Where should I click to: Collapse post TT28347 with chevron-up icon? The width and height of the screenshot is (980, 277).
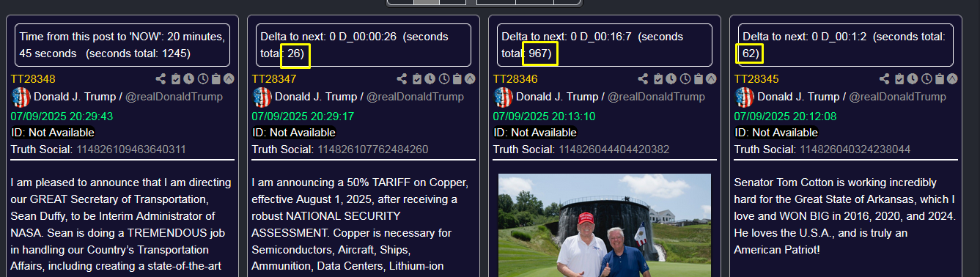[x=470, y=79]
